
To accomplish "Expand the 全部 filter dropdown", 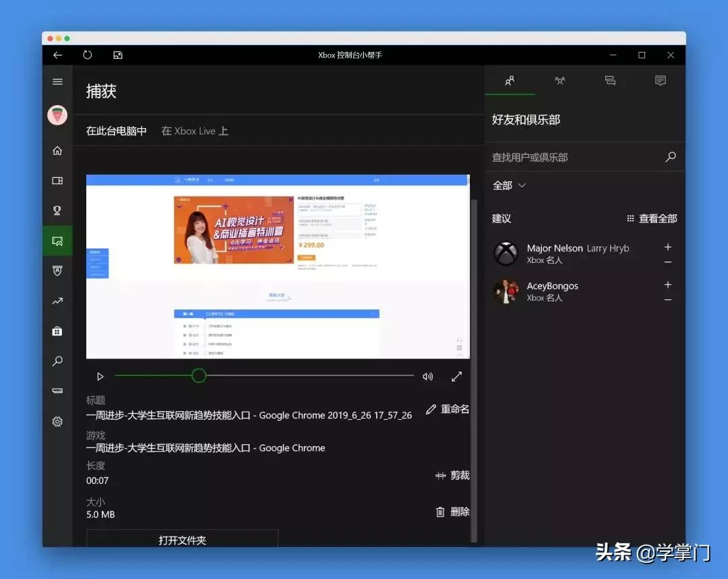I will click(x=509, y=185).
